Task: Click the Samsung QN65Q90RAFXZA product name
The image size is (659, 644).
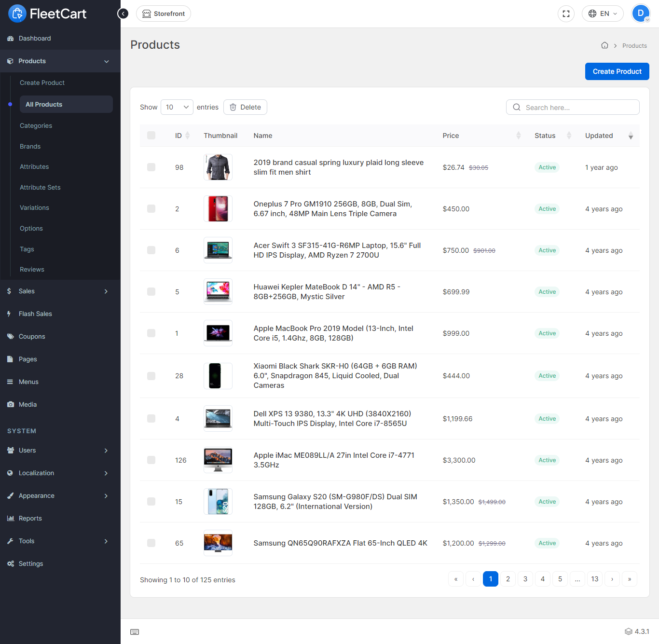Action: click(x=341, y=543)
